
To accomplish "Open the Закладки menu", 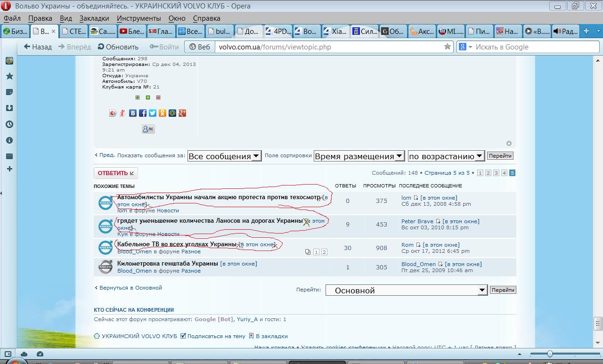I will tap(94, 18).
